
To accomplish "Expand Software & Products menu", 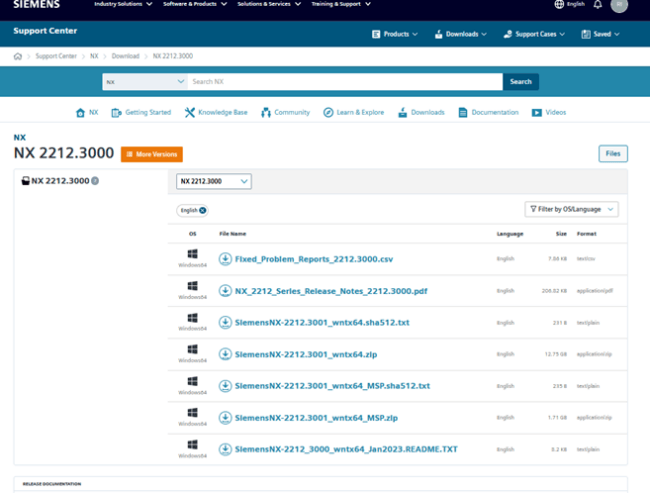I will tap(195, 4).
